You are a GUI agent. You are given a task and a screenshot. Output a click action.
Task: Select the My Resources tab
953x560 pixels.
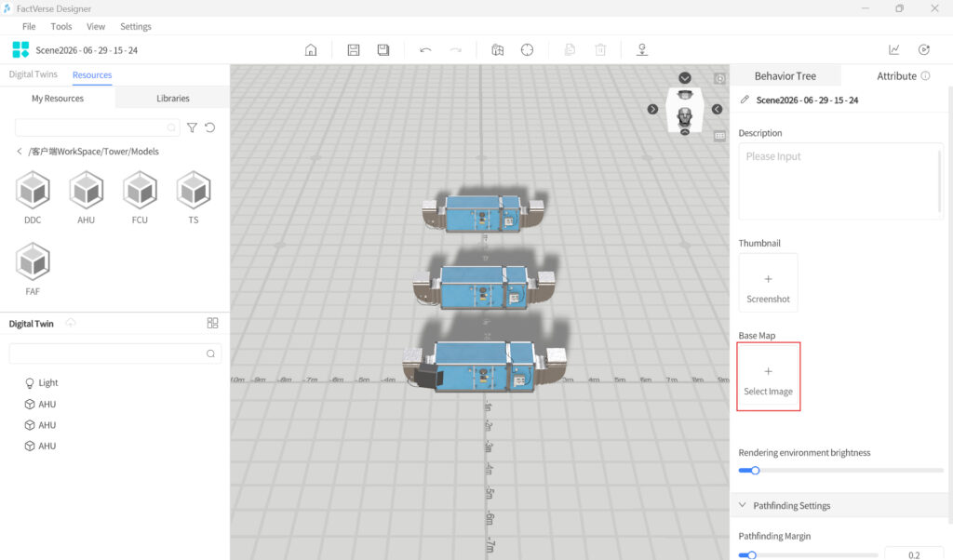tap(58, 98)
